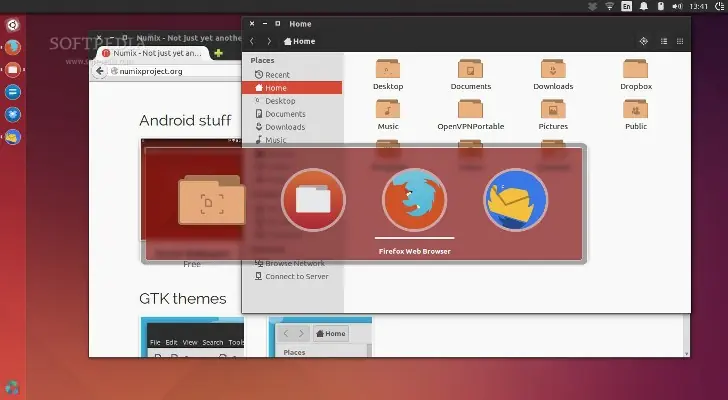This screenshot has width=728, height=400.
Task: Click the Home path button in Files
Action: point(299,41)
